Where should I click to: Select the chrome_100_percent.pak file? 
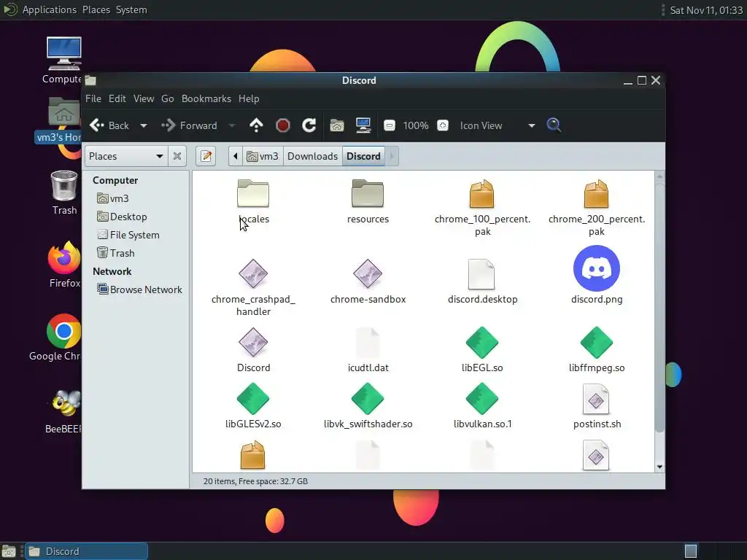point(481,207)
